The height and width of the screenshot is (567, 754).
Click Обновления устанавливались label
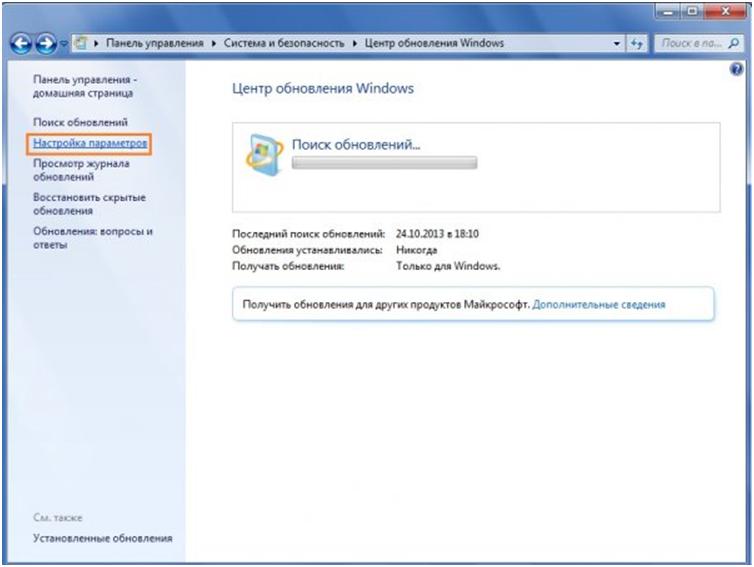pos(307,250)
